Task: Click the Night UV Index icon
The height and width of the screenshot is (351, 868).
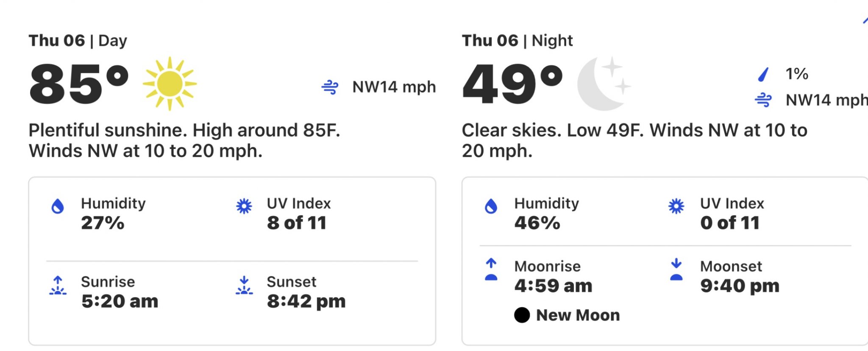Action: click(676, 206)
